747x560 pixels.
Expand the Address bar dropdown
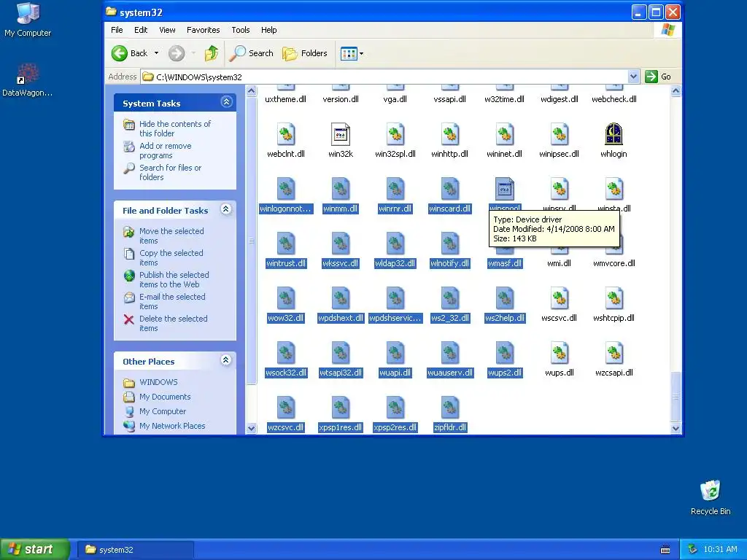click(633, 77)
